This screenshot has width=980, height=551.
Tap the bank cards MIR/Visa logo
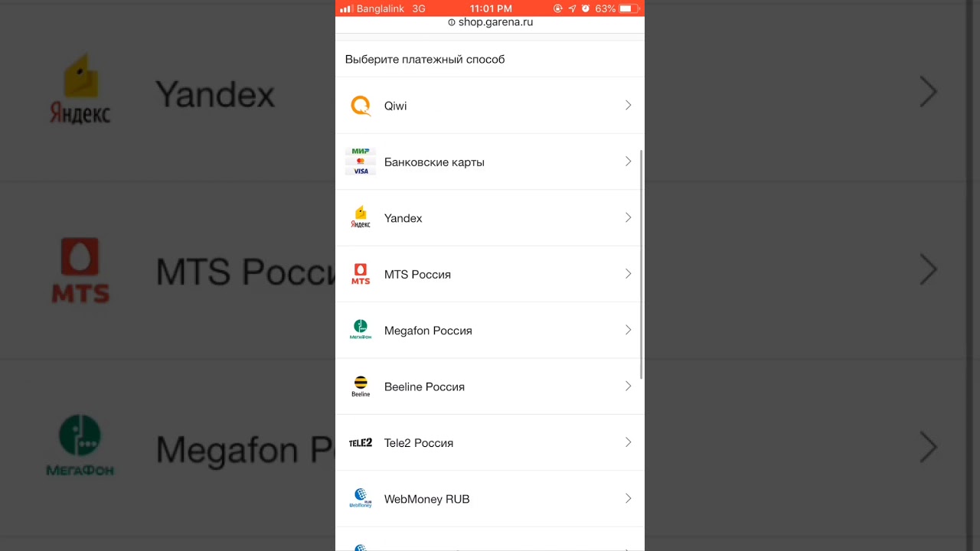tap(361, 161)
